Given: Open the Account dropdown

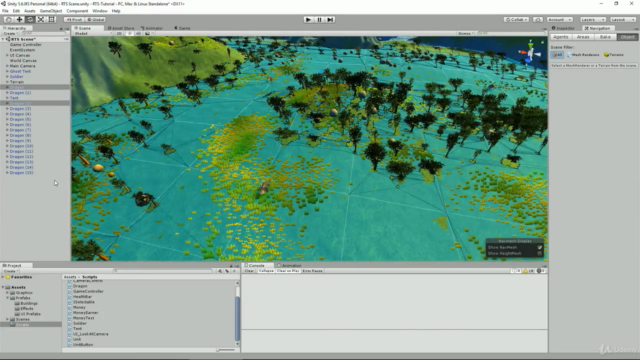Looking at the screenshot, I should [x=559, y=20].
